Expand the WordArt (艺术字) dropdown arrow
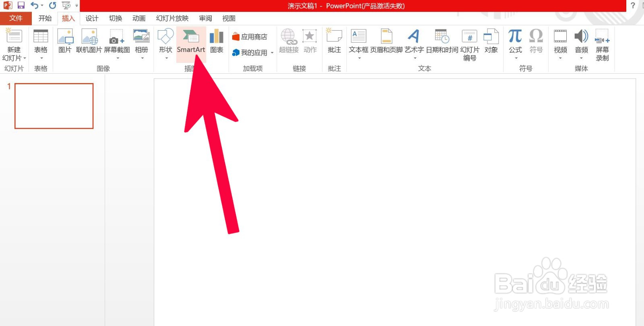 tap(415, 58)
